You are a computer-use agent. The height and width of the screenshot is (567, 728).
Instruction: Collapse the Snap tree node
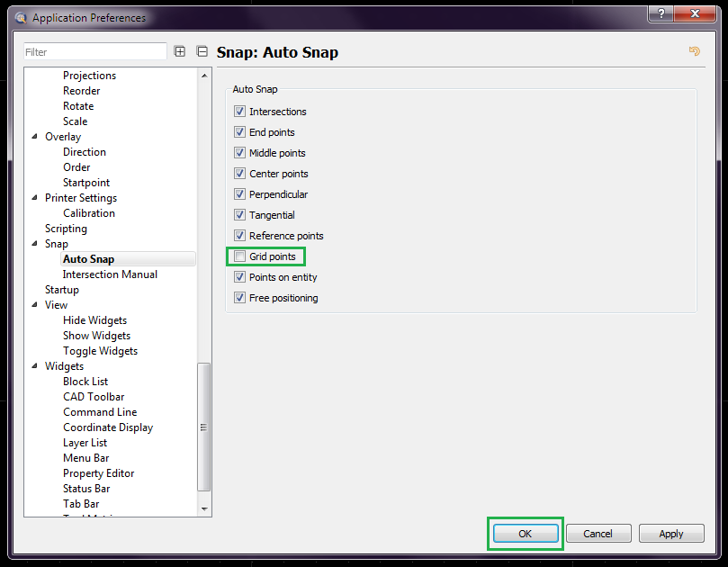[x=37, y=244]
